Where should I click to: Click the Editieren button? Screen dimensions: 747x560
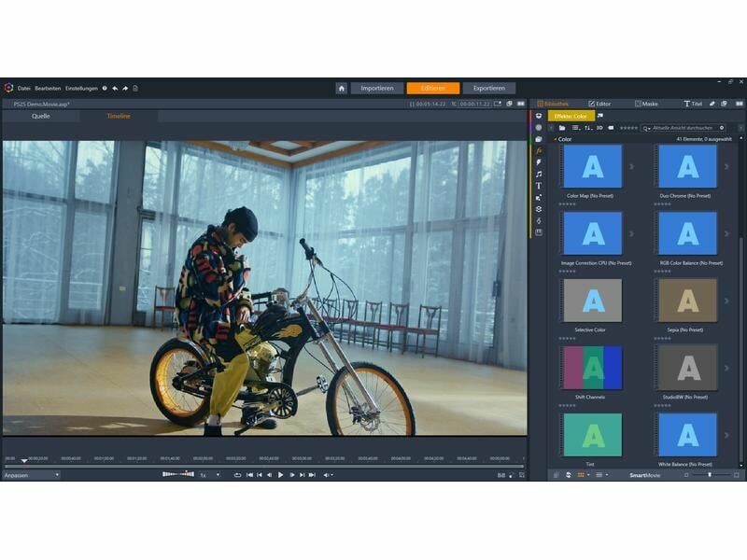(433, 88)
